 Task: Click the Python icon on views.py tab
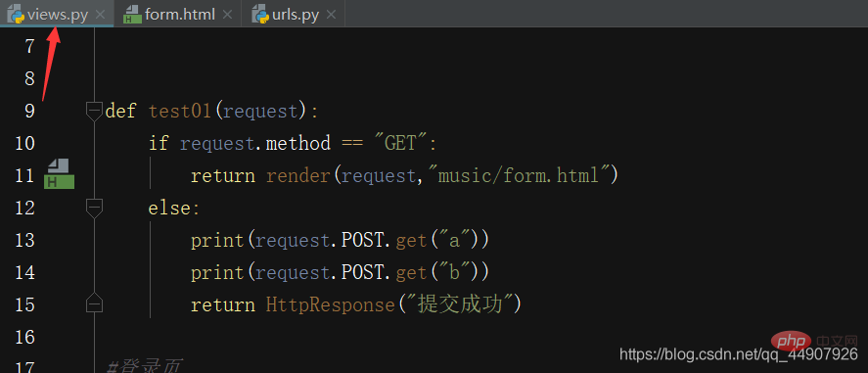coord(16,15)
